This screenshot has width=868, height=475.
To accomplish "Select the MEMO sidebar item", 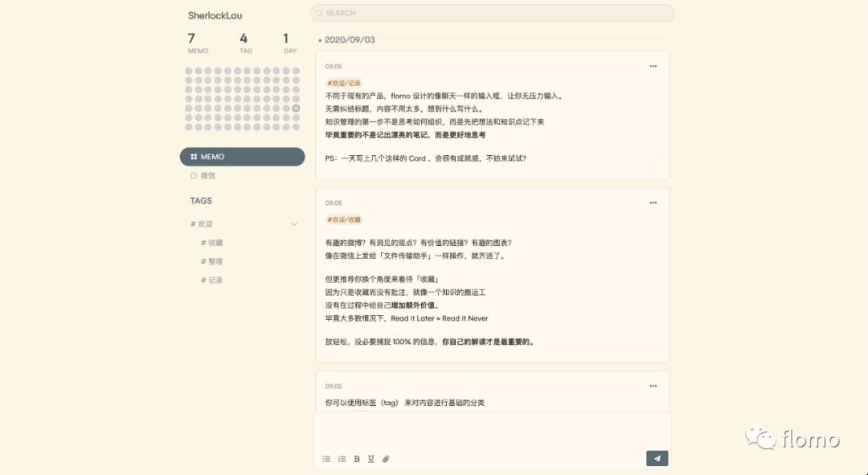I will pos(243,157).
